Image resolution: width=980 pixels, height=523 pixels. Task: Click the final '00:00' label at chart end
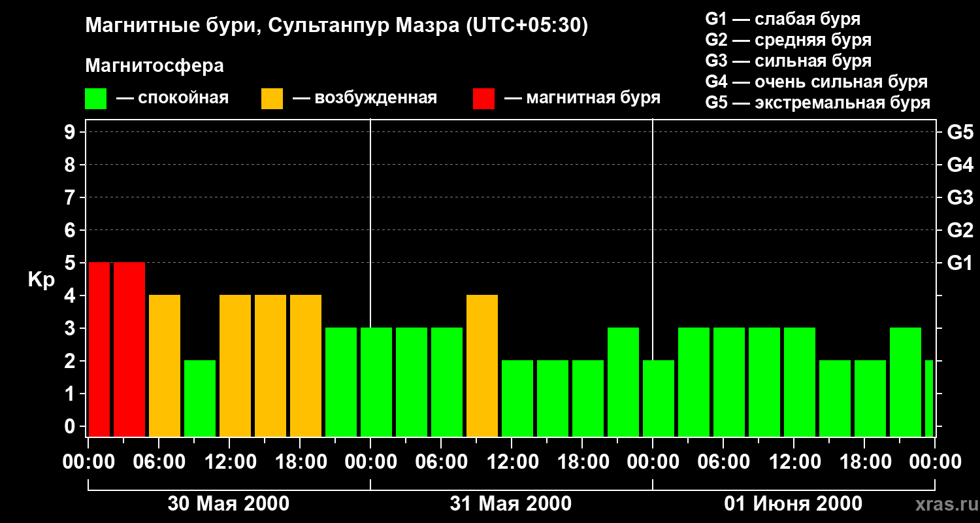[x=936, y=462]
